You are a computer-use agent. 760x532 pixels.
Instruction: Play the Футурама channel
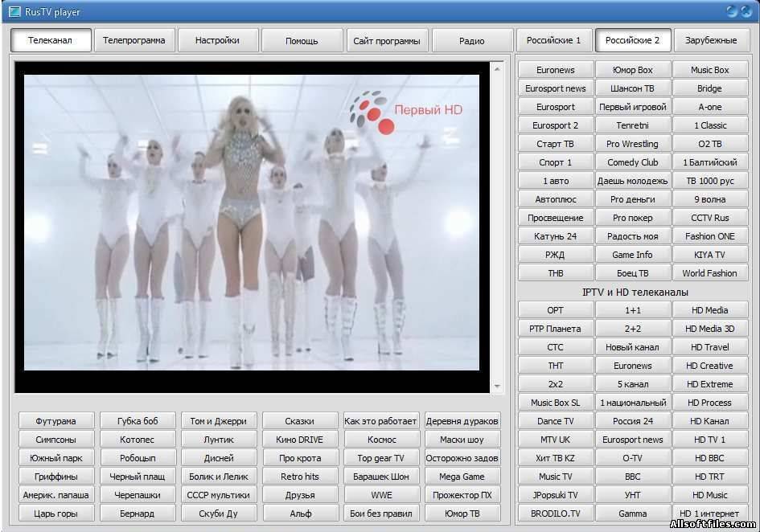[55, 421]
